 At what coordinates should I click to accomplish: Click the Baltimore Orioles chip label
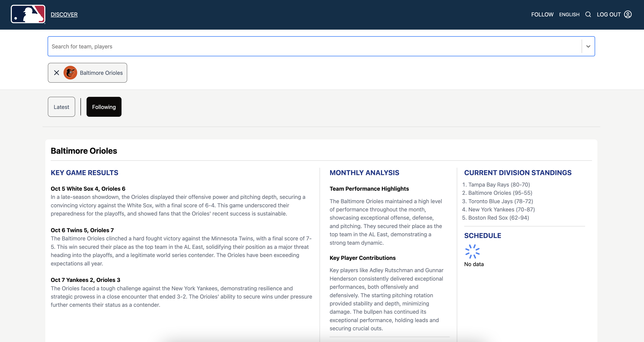pyautogui.click(x=101, y=73)
